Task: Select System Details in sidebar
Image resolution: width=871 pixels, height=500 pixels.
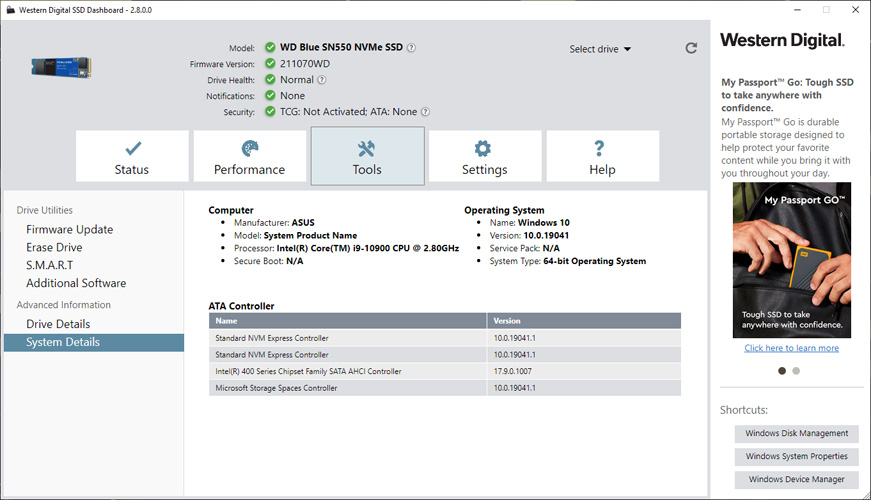Action: point(94,342)
